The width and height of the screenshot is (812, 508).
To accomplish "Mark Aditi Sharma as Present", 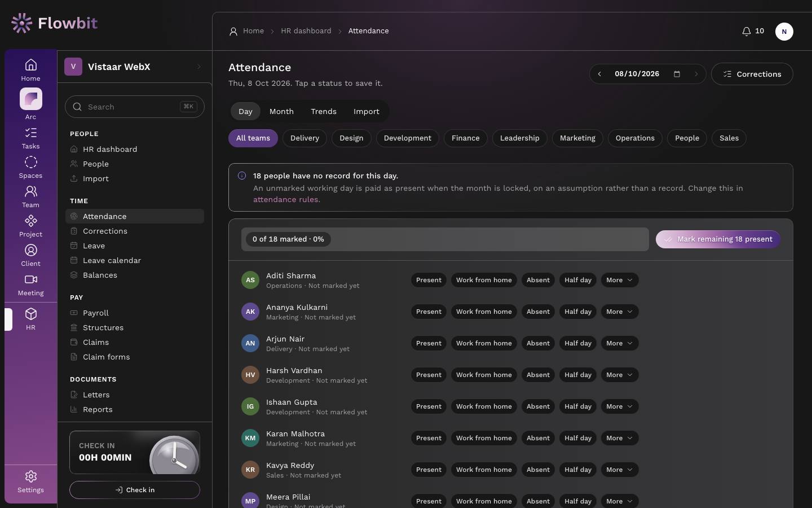I will click(429, 280).
